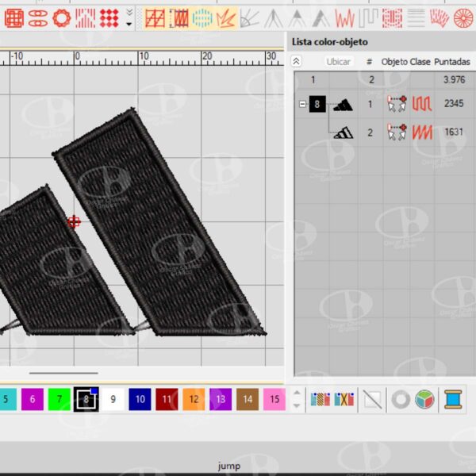
Task: Choose the red diamond grid fill icon
Action: click(x=109, y=18)
